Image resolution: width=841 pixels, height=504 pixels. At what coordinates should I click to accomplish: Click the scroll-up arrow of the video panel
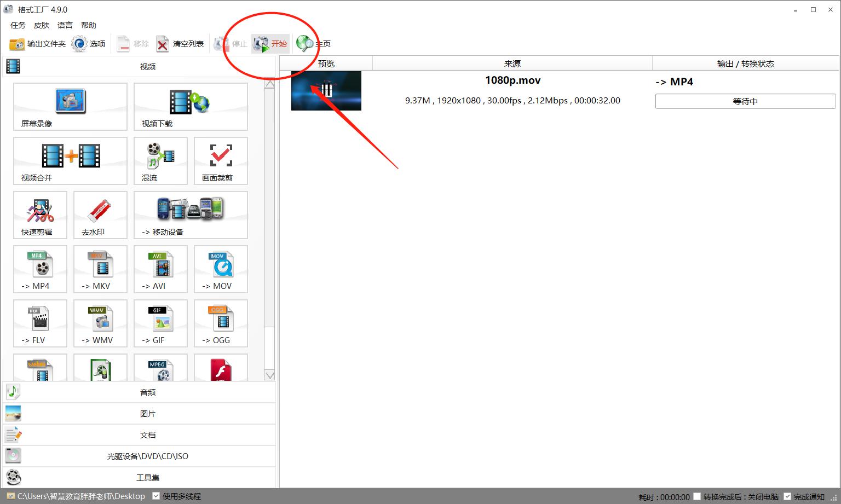[269, 84]
